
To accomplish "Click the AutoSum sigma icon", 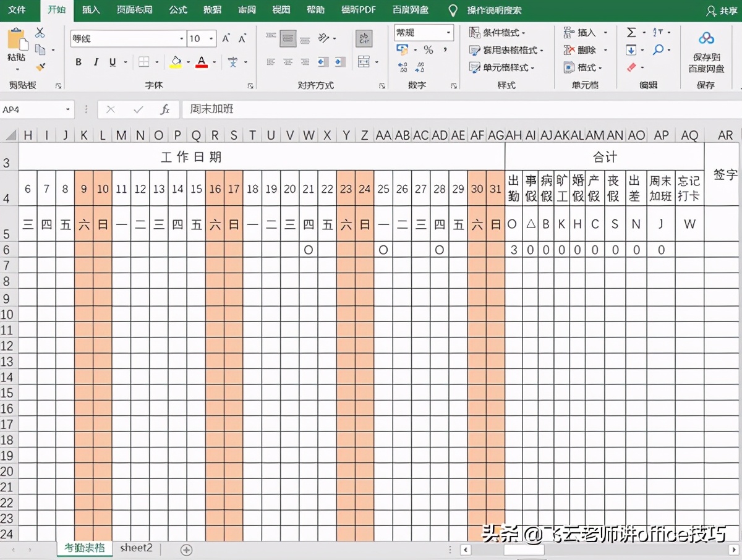I will coord(631,33).
